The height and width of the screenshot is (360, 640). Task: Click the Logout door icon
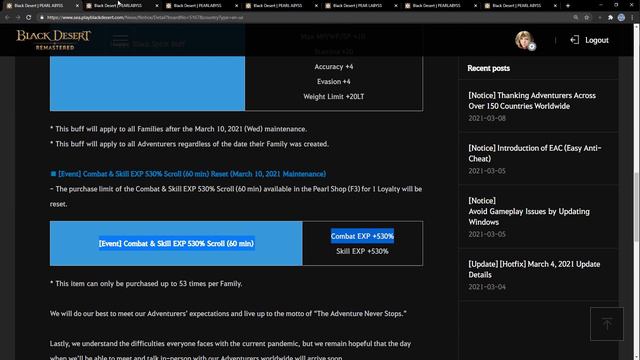pyautogui.click(x=574, y=40)
